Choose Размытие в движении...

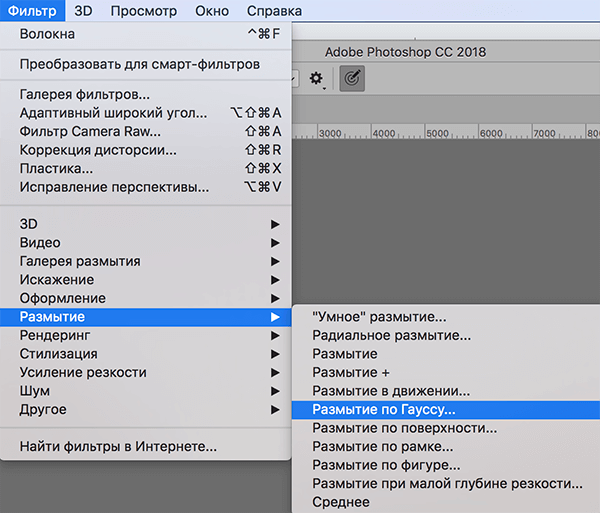[x=446, y=391]
